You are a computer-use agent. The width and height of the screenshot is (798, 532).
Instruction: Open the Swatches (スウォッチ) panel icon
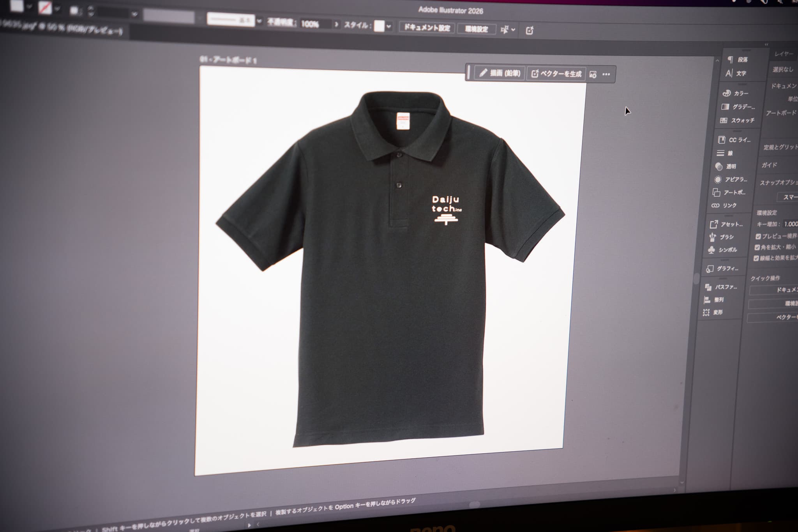(724, 120)
